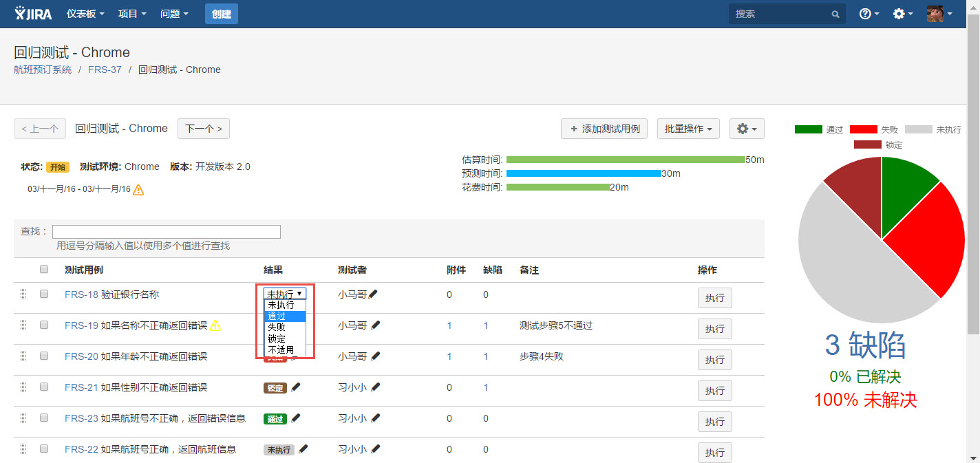Expand the 批量操作 dropdown
The image size is (980, 463).
(688, 129)
